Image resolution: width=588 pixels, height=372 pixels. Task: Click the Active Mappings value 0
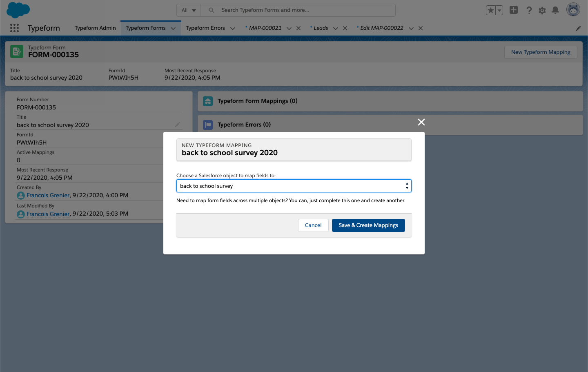click(x=18, y=160)
